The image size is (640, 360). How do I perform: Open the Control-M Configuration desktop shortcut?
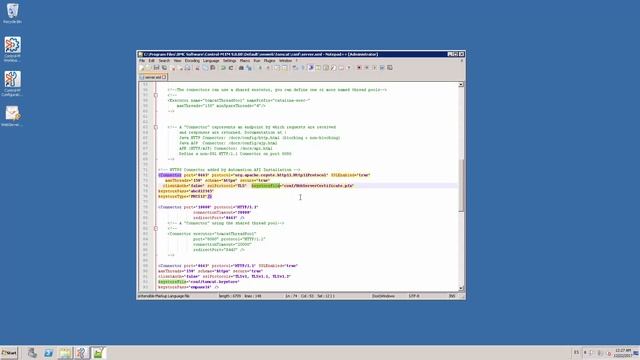tap(12, 84)
